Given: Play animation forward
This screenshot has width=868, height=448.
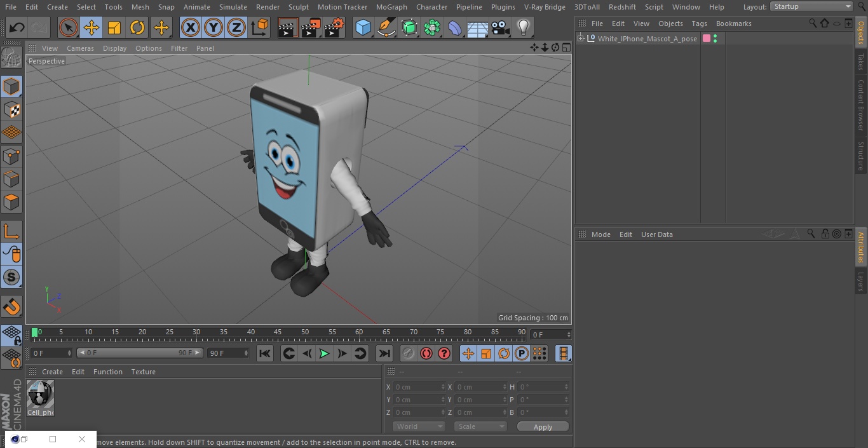Looking at the screenshot, I should 324,353.
